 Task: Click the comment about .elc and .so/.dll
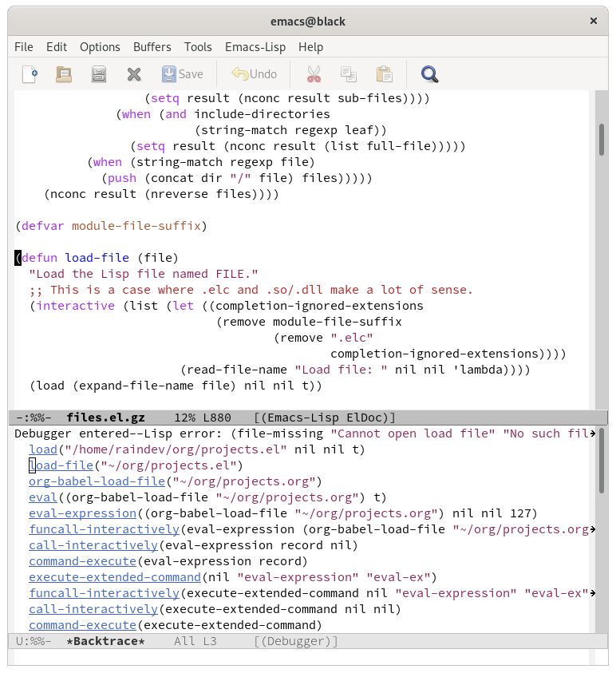pos(251,290)
